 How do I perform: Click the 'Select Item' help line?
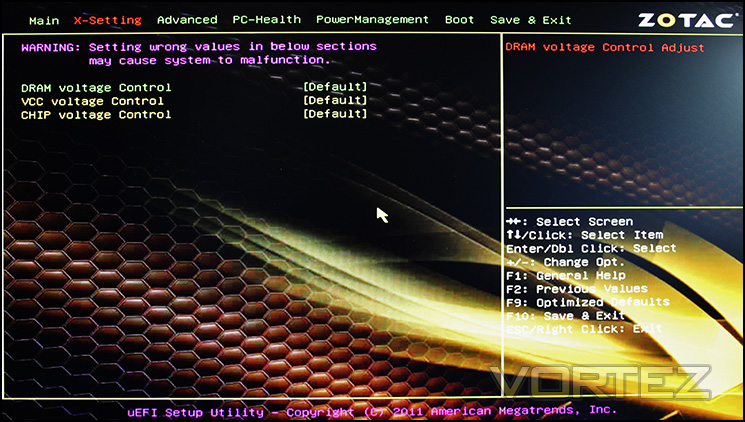[x=584, y=235]
